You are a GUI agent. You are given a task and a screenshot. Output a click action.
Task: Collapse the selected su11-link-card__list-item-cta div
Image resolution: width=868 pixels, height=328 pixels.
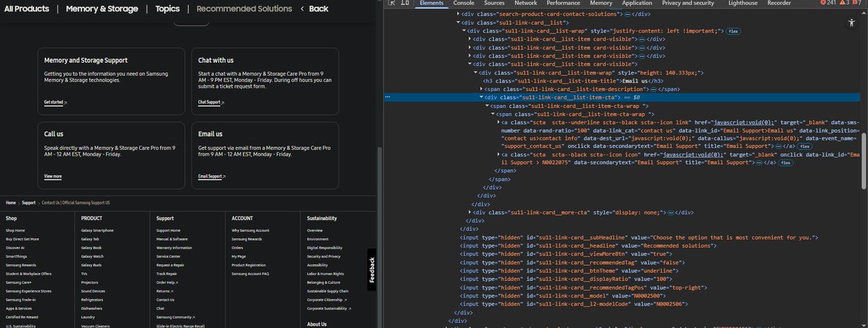coord(481,96)
